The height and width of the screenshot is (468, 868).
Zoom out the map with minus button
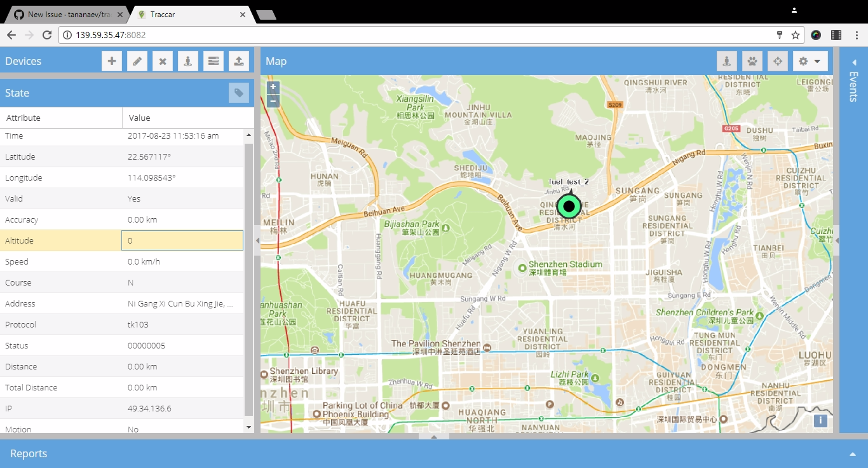[273, 100]
